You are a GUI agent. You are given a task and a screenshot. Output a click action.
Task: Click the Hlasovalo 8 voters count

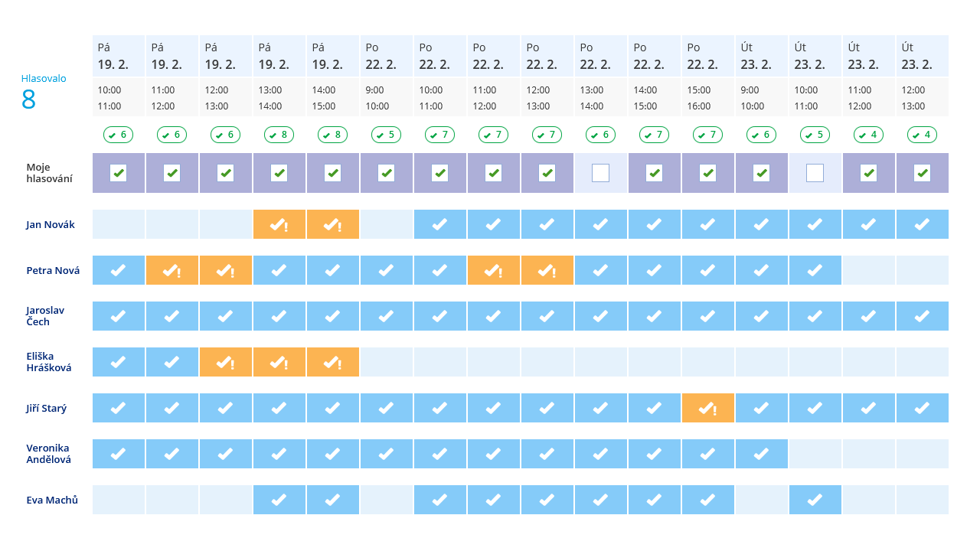pyautogui.click(x=43, y=92)
